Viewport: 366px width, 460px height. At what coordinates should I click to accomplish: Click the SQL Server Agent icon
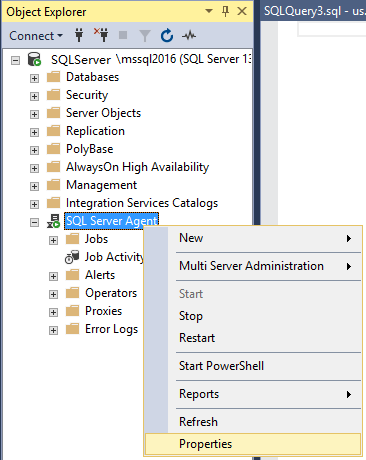pos(53,221)
